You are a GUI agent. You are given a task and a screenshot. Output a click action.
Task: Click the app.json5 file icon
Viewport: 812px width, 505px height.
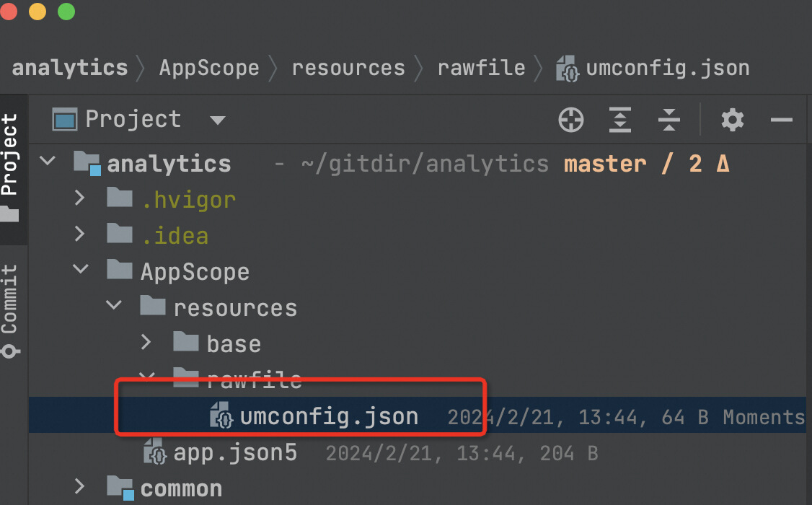click(x=155, y=451)
